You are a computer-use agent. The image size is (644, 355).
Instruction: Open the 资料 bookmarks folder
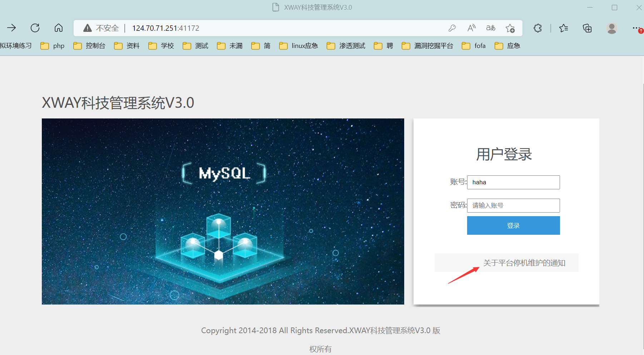pos(127,46)
